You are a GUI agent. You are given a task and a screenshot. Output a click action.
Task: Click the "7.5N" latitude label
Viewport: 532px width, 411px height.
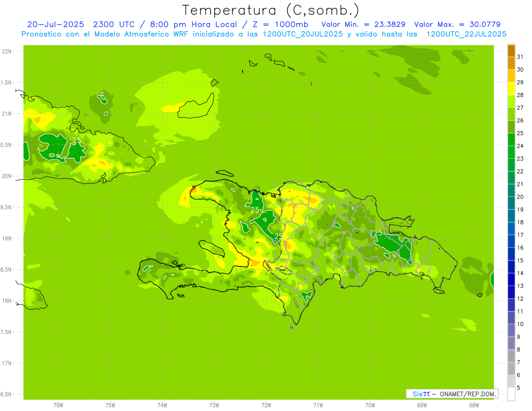click(7, 332)
